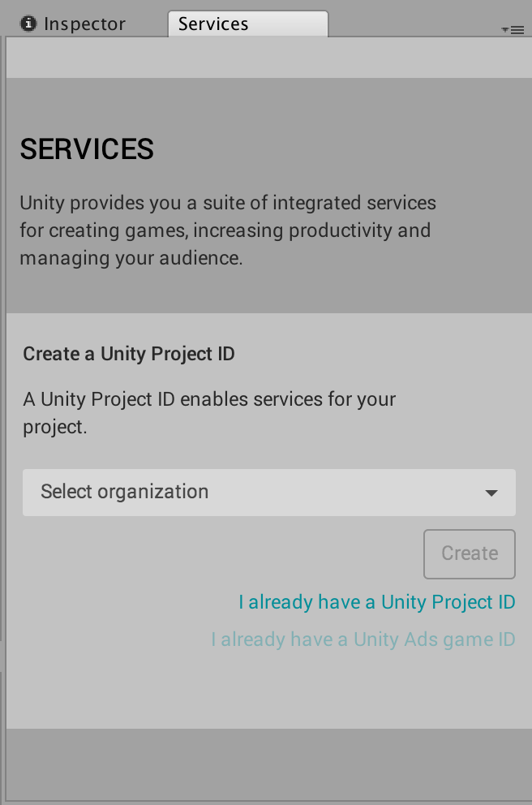Click "I already have a Unity Project ID"
532x805 pixels.
377,602
